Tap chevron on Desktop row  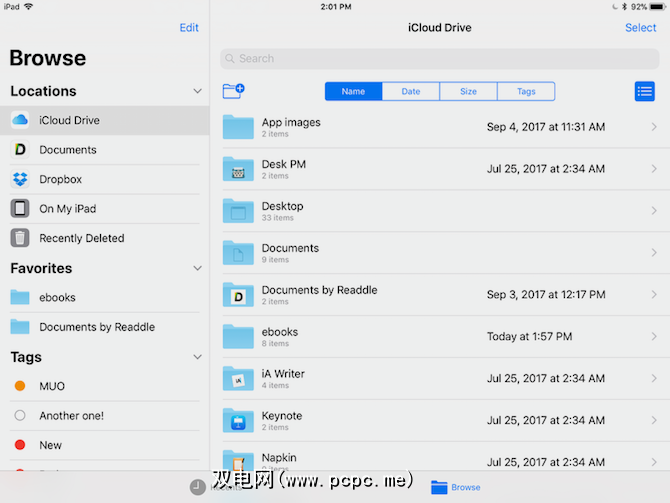[x=654, y=211]
